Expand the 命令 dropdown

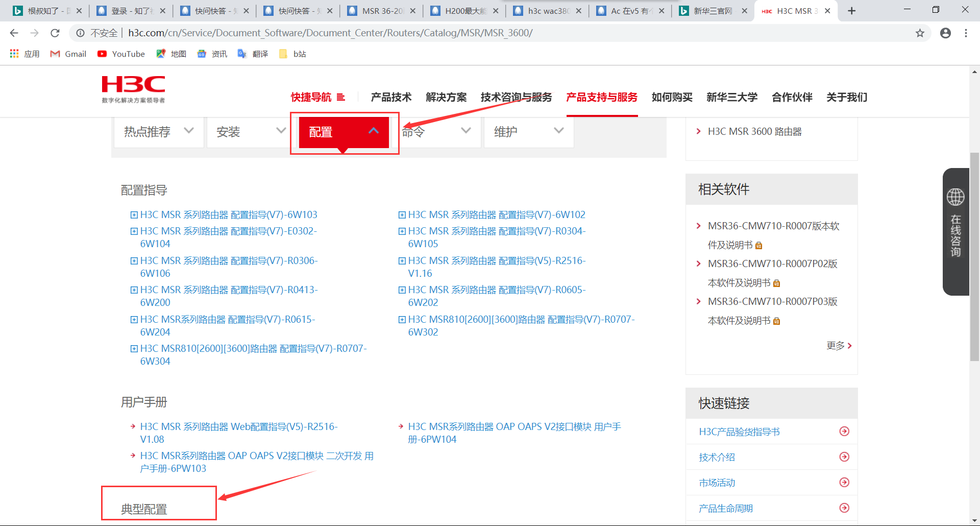[436, 132]
